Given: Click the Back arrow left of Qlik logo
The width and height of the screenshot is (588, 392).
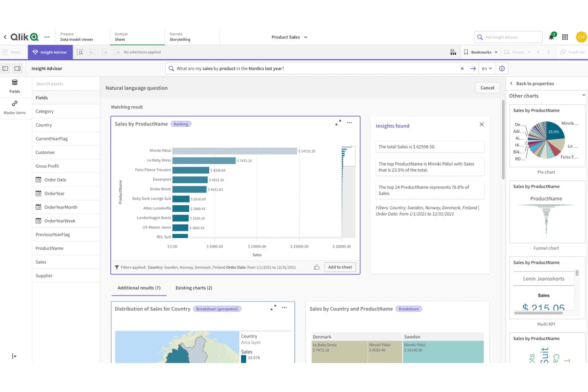Looking at the screenshot, I should 5,37.
